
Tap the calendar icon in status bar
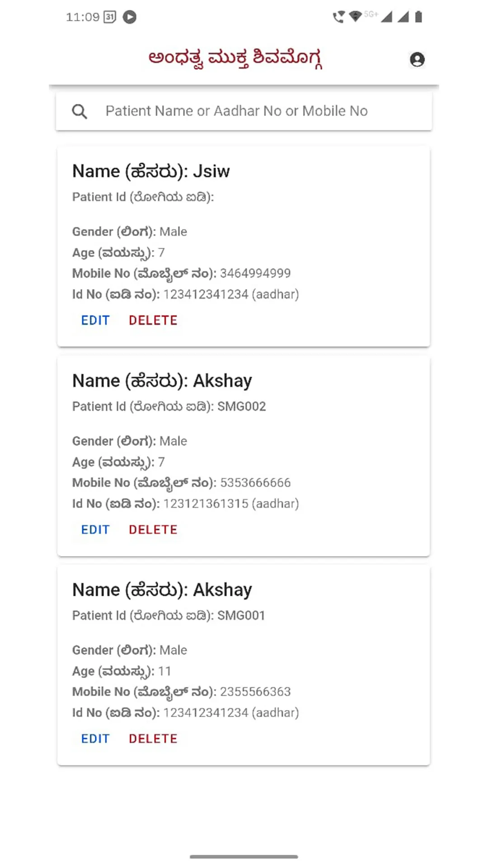(110, 17)
